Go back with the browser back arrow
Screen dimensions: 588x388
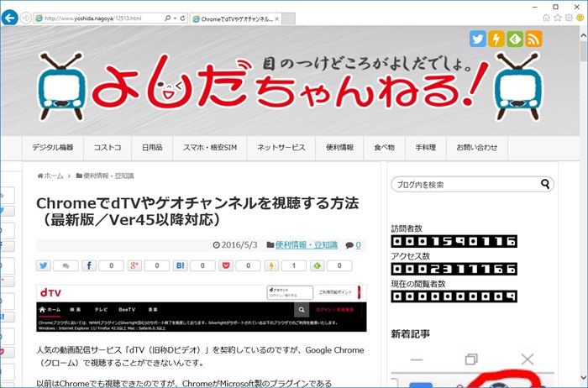tap(10, 18)
